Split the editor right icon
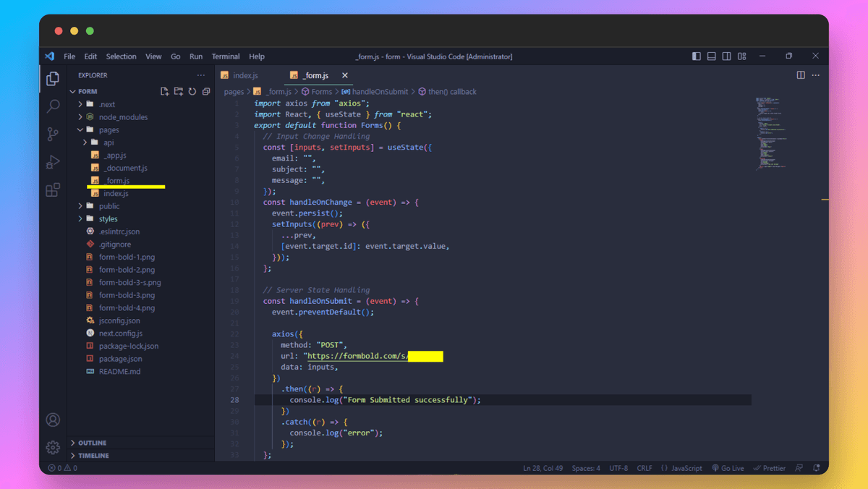 pos(801,75)
